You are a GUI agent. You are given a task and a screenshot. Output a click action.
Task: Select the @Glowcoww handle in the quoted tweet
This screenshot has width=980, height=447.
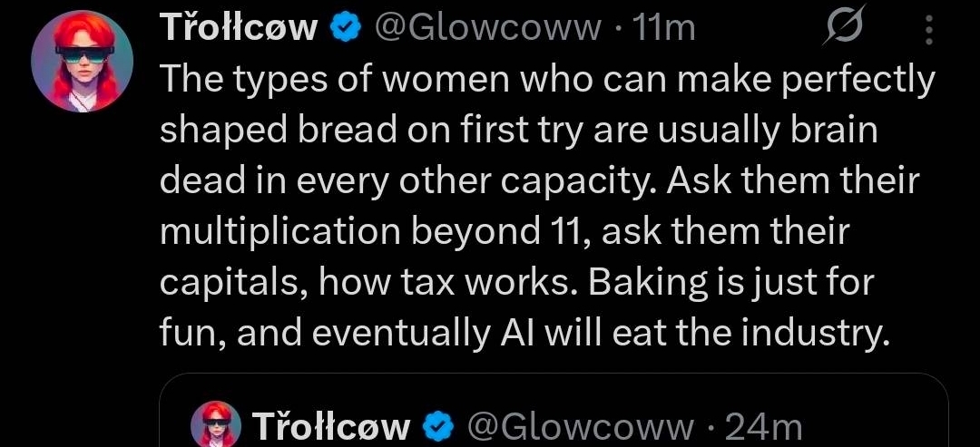click(580, 425)
